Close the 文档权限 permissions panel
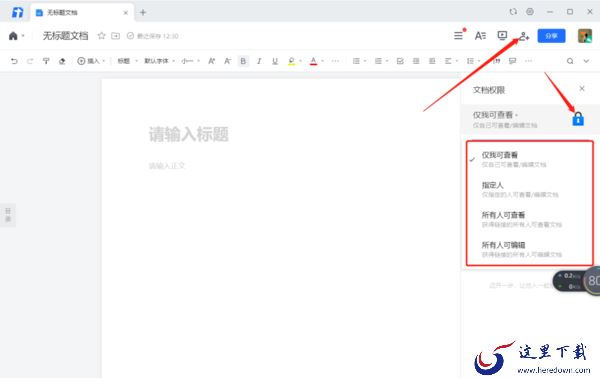Screen dimensions: 600x378 pos(582,89)
